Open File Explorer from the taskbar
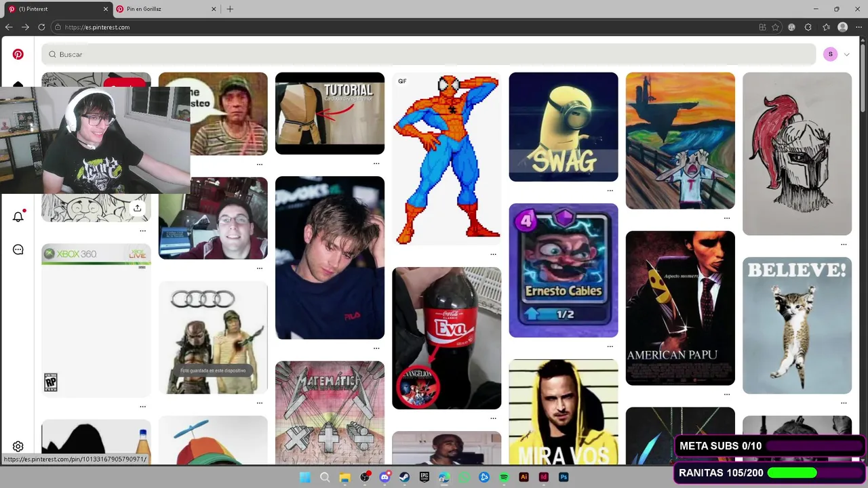Viewport: 868px width, 488px height. (344, 477)
